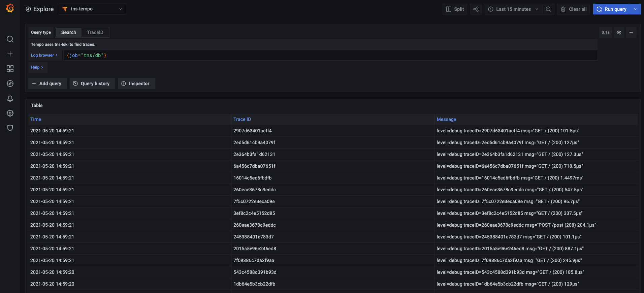This screenshot has height=293, width=644.
Task: Expand the Run query interval dropdown arrow
Action: click(635, 9)
